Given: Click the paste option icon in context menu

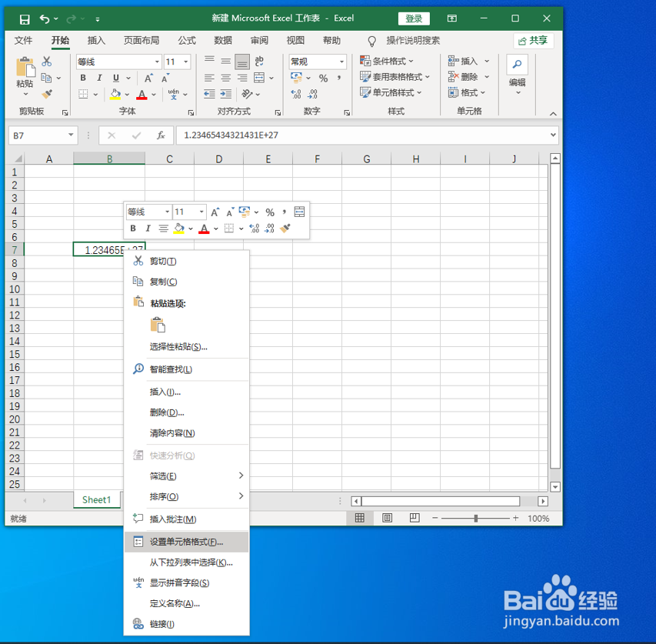Looking at the screenshot, I should (158, 325).
